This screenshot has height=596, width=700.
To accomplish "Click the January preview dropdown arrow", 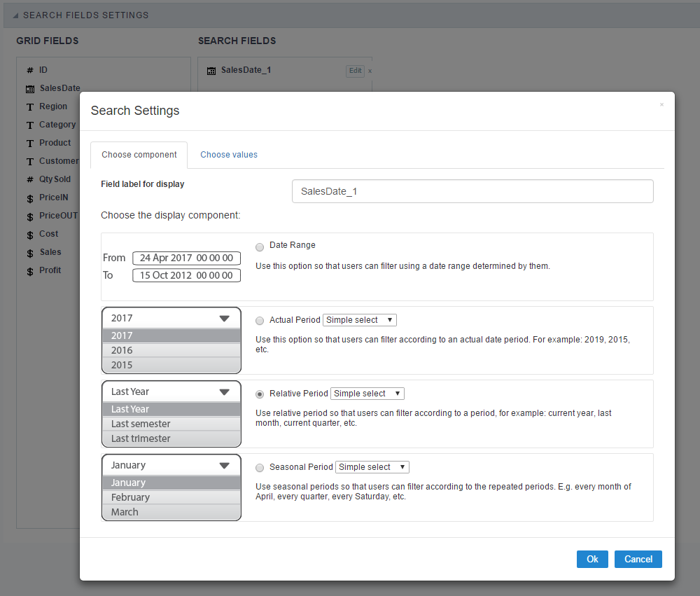I will click(x=224, y=466).
